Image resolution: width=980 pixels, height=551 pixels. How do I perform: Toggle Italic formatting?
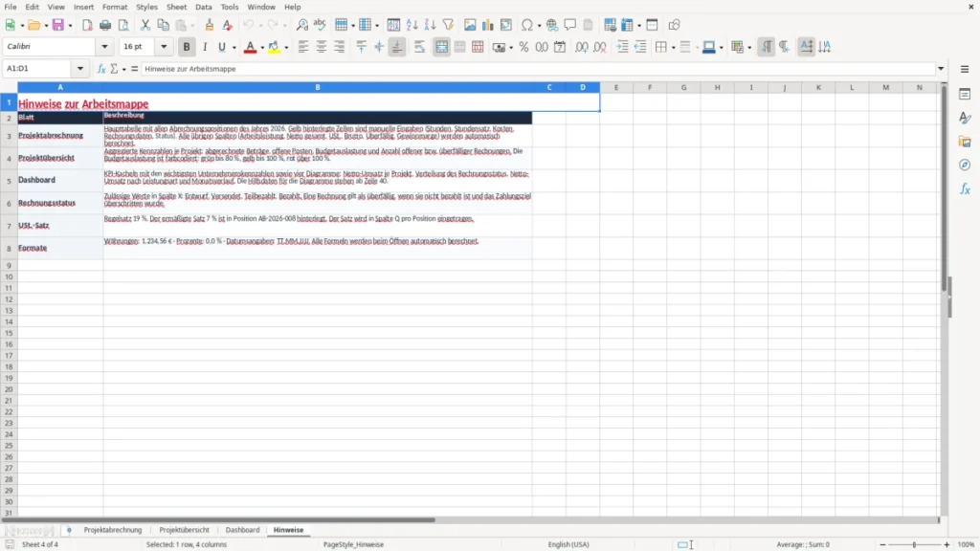point(205,47)
